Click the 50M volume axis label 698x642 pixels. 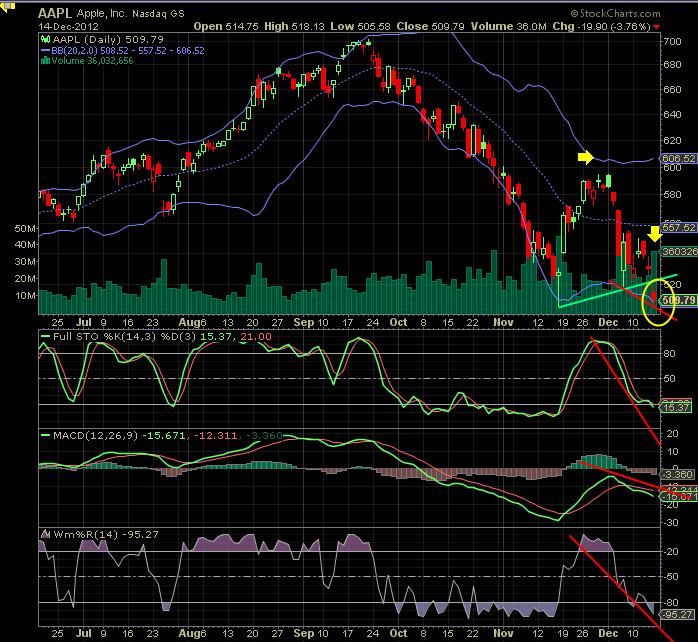click(25, 228)
